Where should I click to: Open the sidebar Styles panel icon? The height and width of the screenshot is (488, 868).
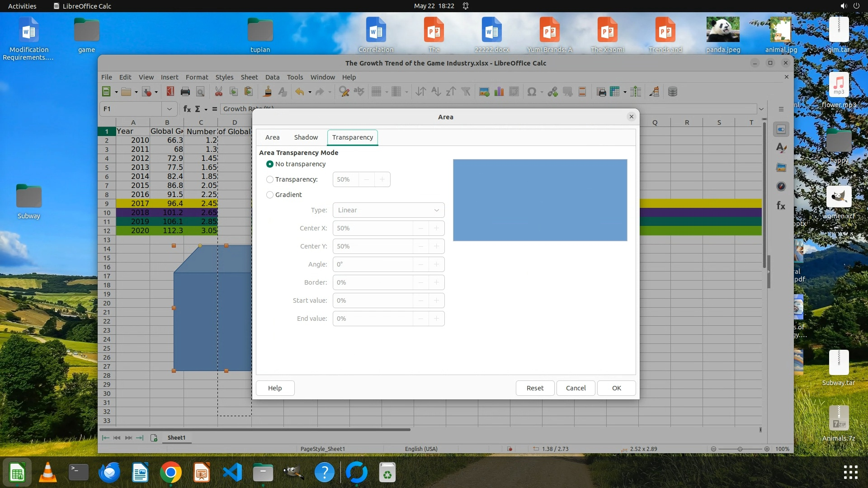pos(781,148)
